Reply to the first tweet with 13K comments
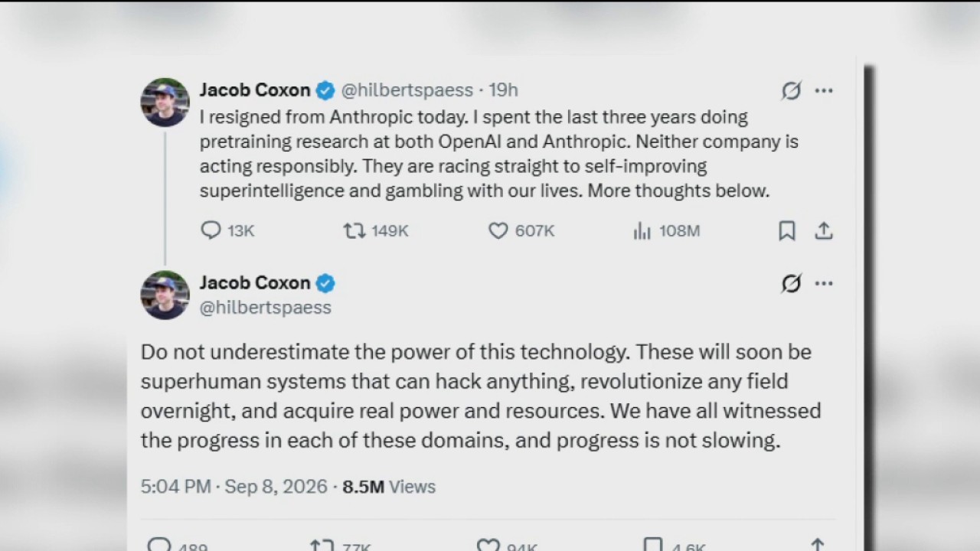The image size is (980, 551). (227, 230)
